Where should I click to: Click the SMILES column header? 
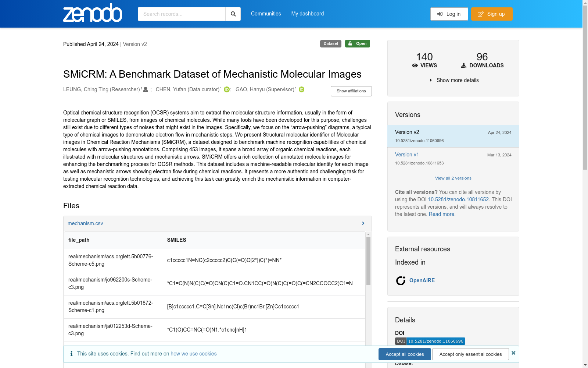point(264,240)
